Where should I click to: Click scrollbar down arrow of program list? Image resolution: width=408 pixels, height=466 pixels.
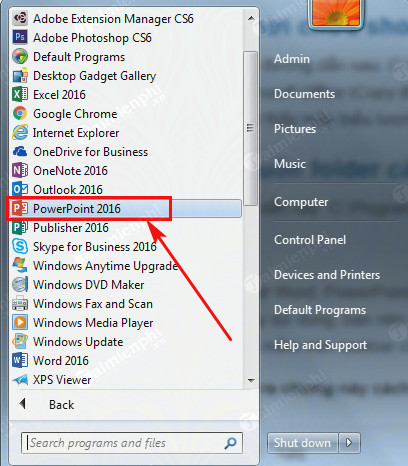(x=251, y=380)
